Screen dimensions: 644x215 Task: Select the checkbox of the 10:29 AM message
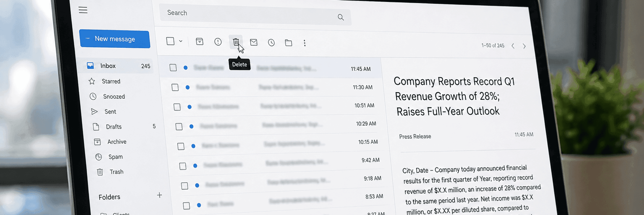(x=179, y=127)
